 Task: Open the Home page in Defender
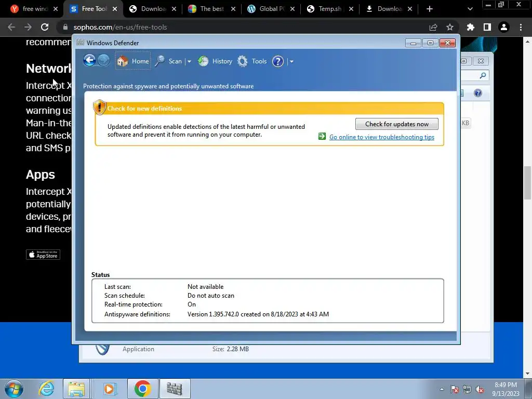click(132, 61)
